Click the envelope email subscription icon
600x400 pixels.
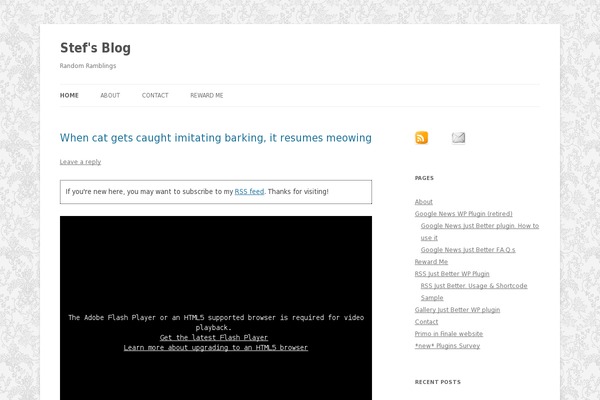458,138
